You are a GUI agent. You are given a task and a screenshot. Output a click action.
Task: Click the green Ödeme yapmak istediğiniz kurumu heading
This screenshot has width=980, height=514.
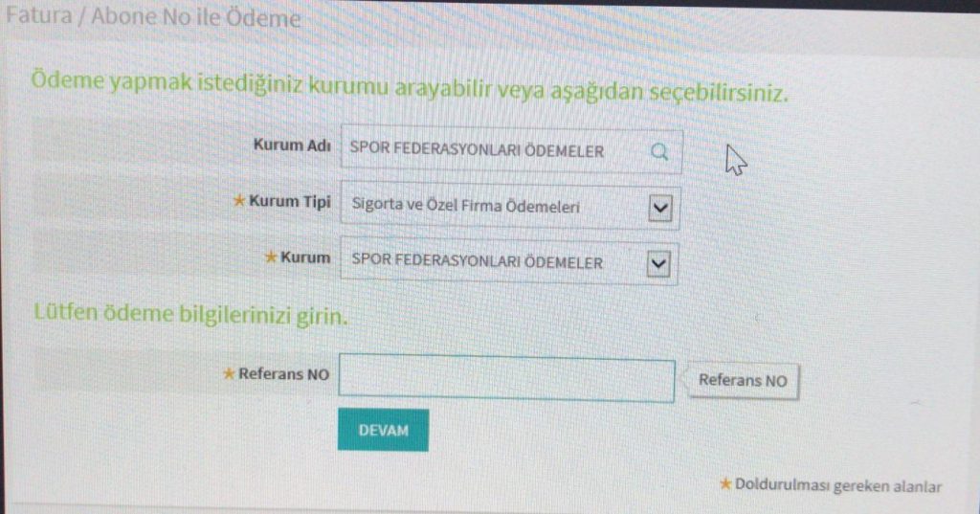(410, 87)
